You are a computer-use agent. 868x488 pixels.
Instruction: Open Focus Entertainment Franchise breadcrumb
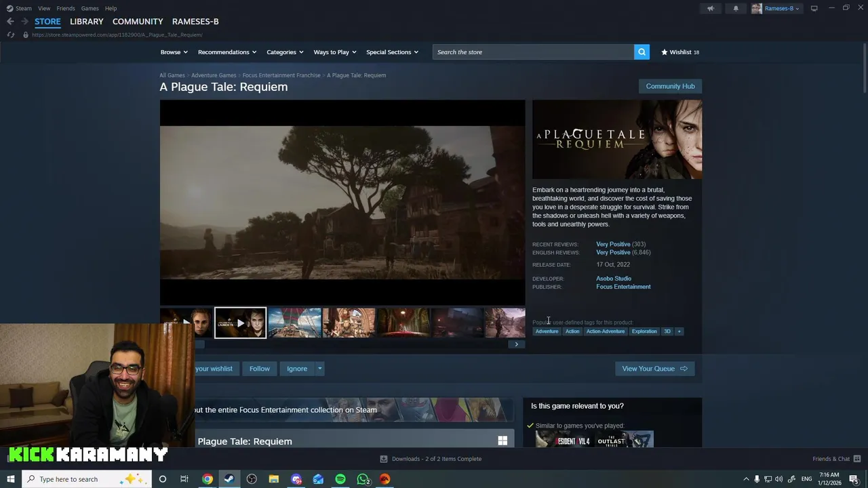(x=281, y=75)
